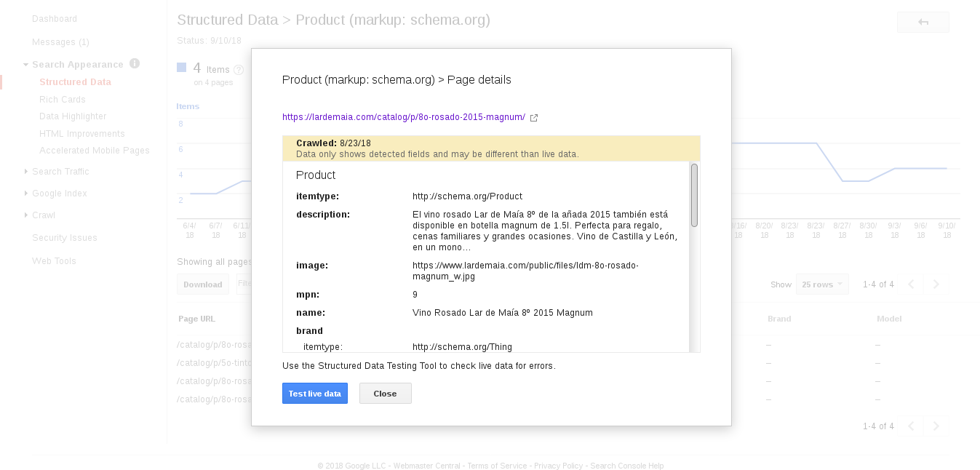Select Structured Data in sidebar

tap(75, 82)
